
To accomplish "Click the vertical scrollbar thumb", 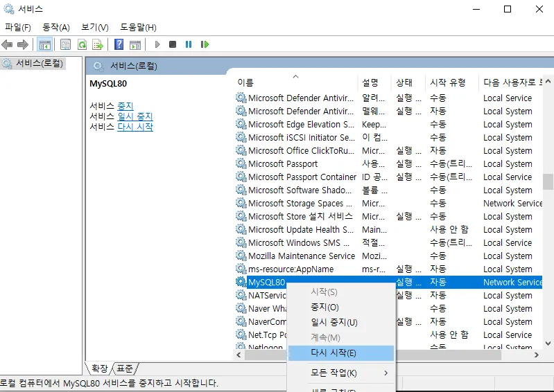I will point(548,181).
